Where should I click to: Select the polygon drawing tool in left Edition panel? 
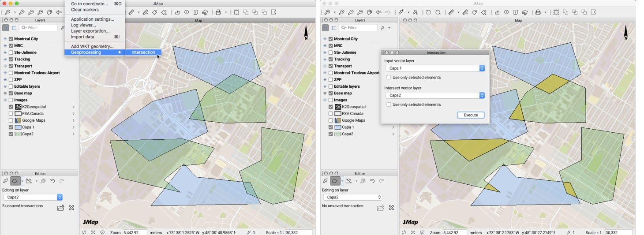pyautogui.click(x=15, y=181)
